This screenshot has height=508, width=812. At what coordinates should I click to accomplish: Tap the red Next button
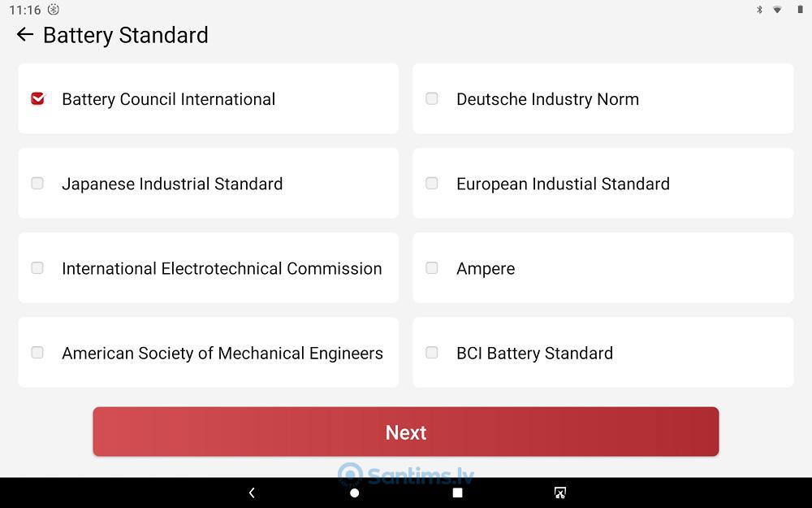click(406, 432)
